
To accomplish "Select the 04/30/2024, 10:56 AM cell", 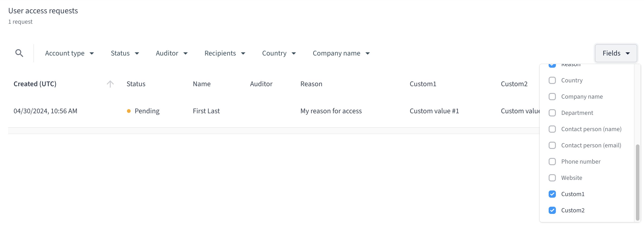I will 45,111.
